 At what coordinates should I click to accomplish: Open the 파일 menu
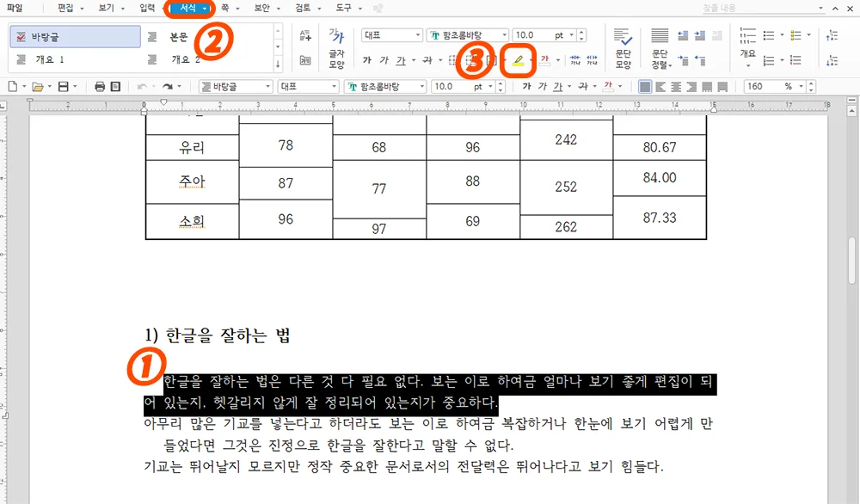(13, 9)
